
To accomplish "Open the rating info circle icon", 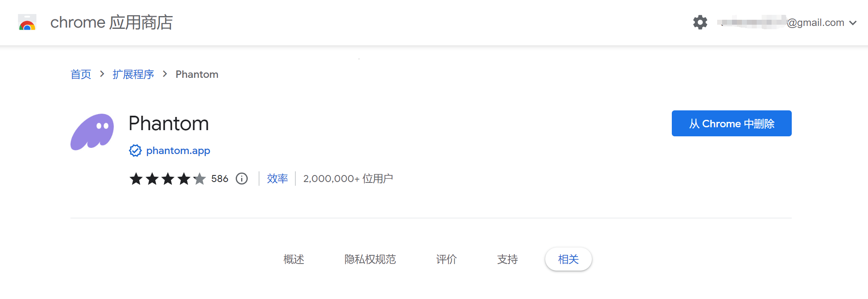I will (x=242, y=179).
